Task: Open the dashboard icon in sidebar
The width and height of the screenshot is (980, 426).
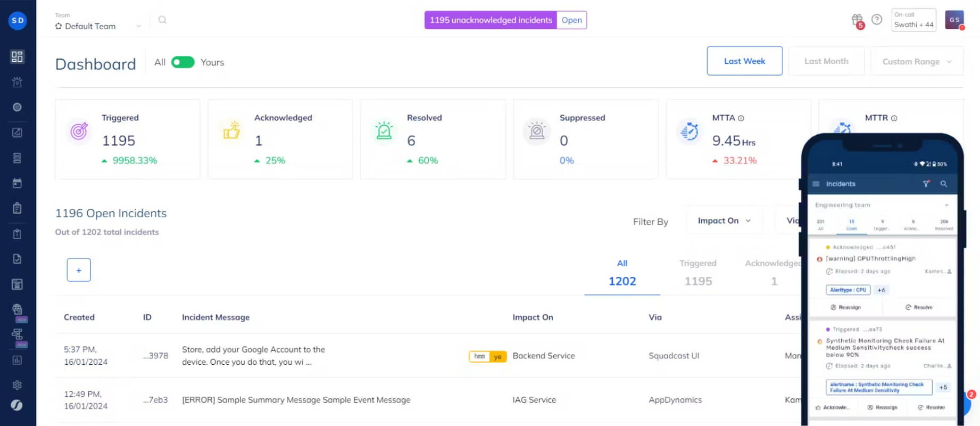Action: click(x=17, y=56)
